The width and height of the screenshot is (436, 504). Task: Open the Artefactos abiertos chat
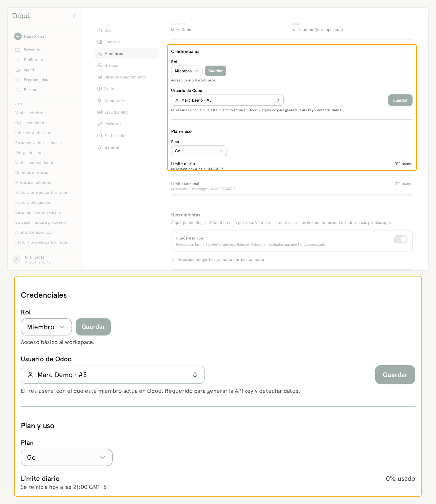coord(33,232)
